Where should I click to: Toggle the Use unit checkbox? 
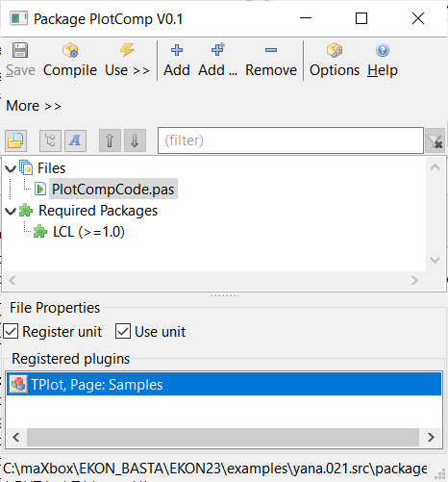pyautogui.click(x=123, y=331)
